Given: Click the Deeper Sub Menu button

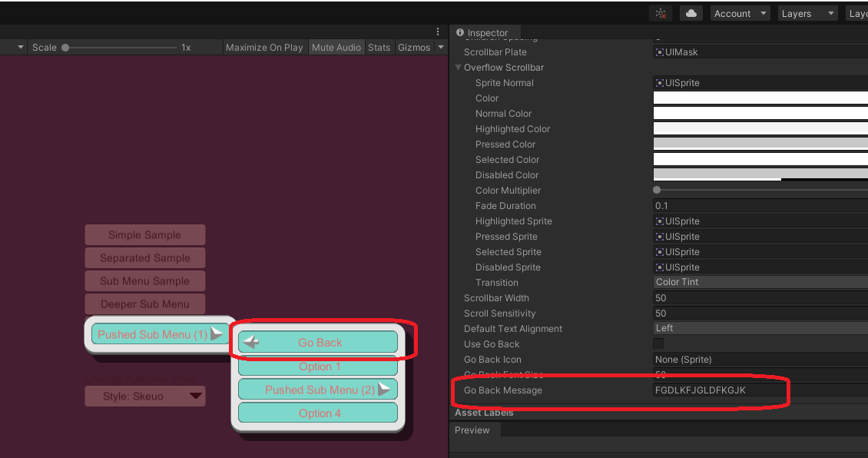Looking at the screenshot, I should tap(145, 304).
